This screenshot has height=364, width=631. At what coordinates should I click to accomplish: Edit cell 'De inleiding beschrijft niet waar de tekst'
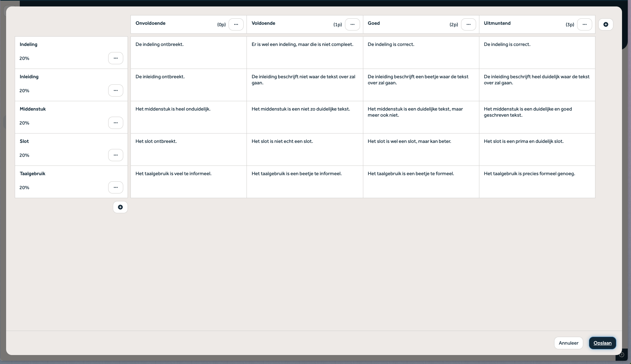click(x=305, y=85)
